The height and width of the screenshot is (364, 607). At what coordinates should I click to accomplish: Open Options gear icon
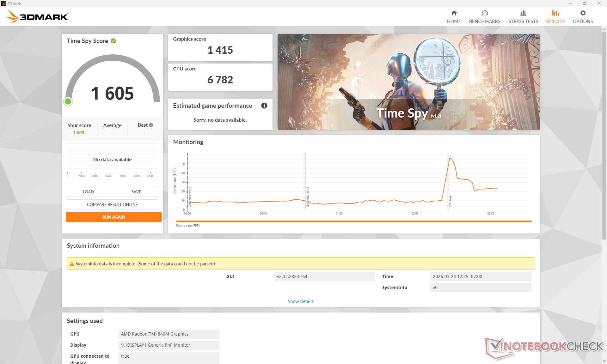click(x=582, y=13)
